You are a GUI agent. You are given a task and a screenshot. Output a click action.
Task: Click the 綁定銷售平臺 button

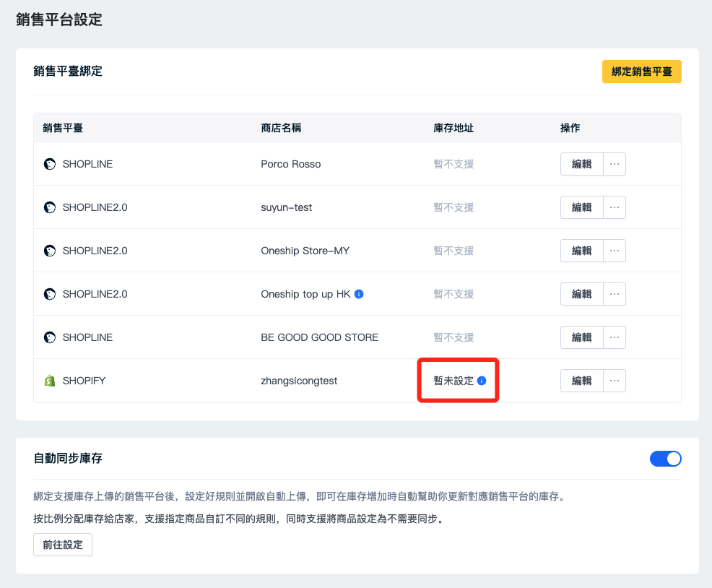tap(642, 72)
